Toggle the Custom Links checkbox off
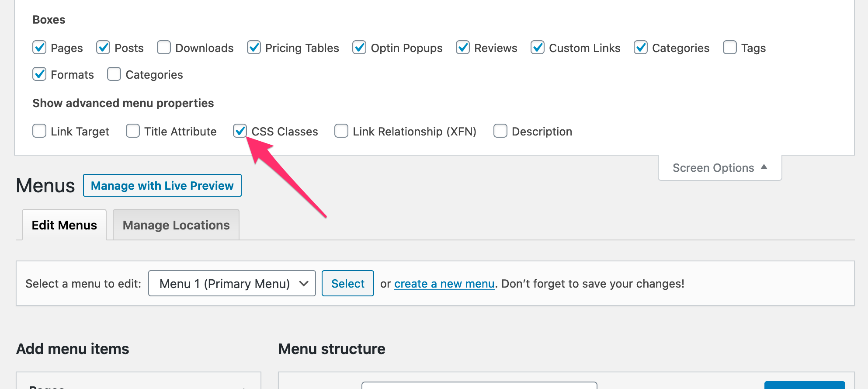Screen dimensions: 868x389 [x=538, y=48]
